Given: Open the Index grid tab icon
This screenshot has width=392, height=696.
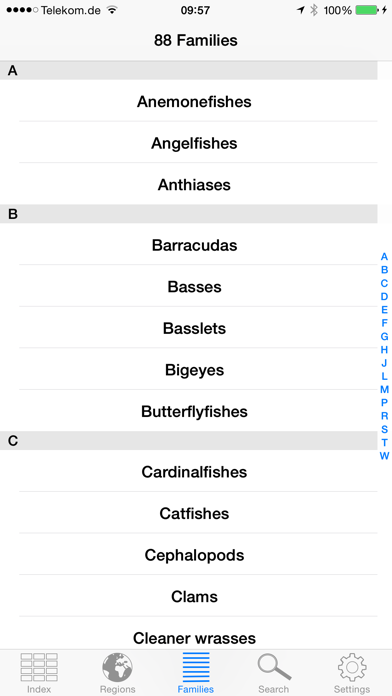Looking at the screenshot, I should pyautogui.click(x=39, y=667).
